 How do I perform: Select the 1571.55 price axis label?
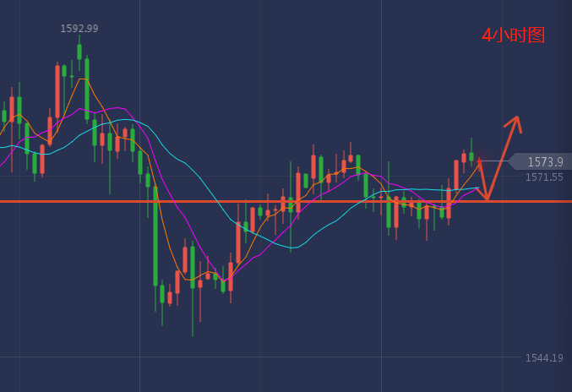point(543,177)
